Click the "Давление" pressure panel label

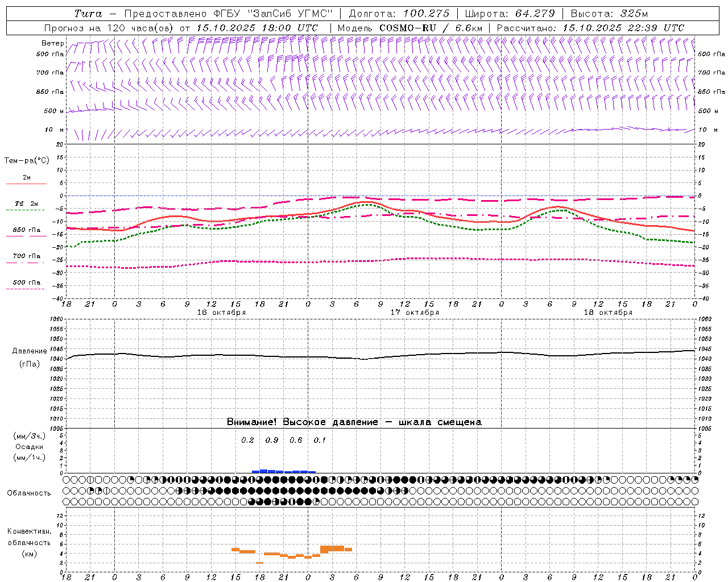30,351
